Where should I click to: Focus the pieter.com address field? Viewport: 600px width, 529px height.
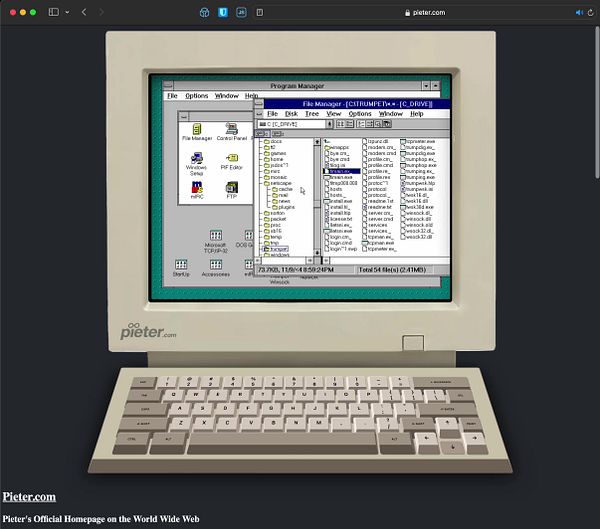(x=425, y=13)
